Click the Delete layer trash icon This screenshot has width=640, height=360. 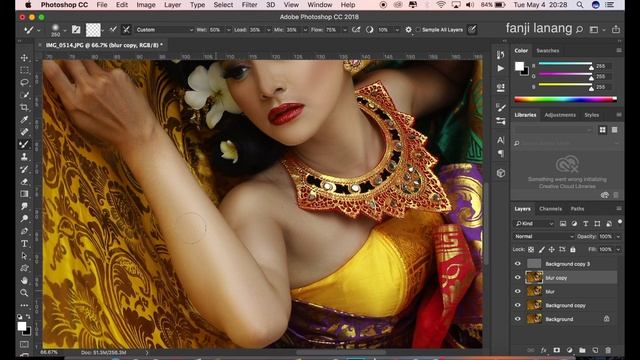point(608,350)
